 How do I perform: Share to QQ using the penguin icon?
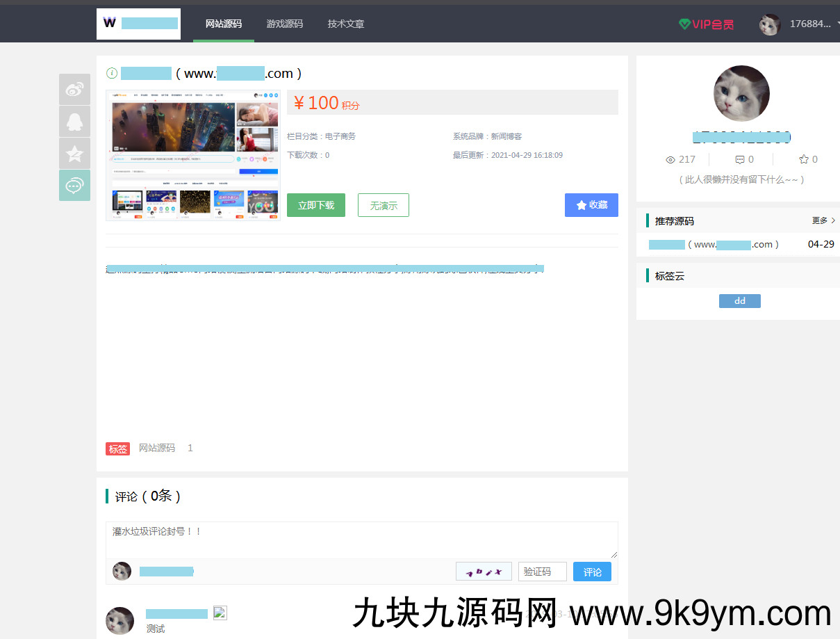(x=74, y=121)
